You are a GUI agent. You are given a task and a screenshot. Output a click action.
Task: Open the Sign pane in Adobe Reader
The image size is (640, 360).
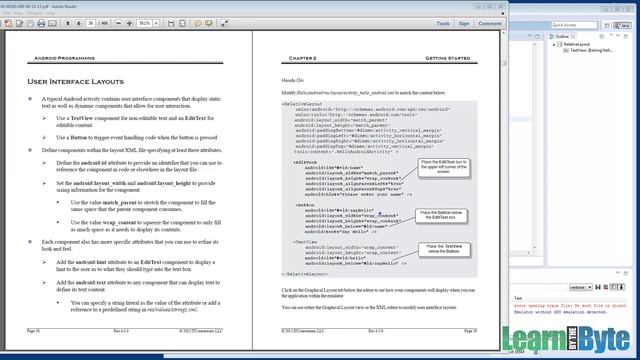pos(464,24)
